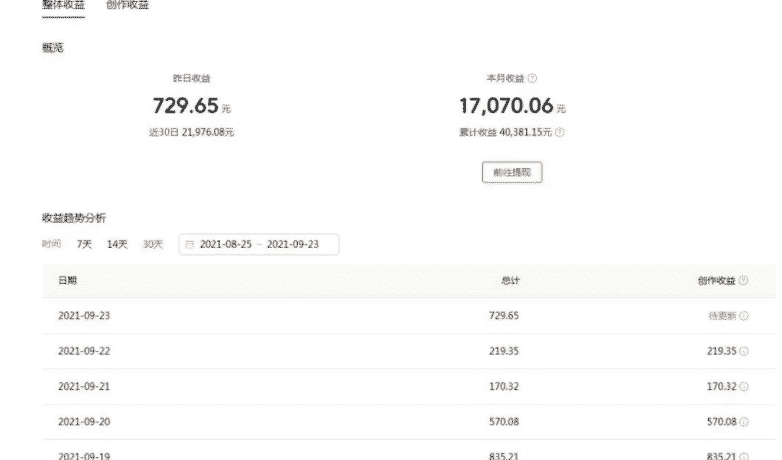782x460 pixels.
Task: Click the 收益趋势分析 section heading
Action: [74, 218]
